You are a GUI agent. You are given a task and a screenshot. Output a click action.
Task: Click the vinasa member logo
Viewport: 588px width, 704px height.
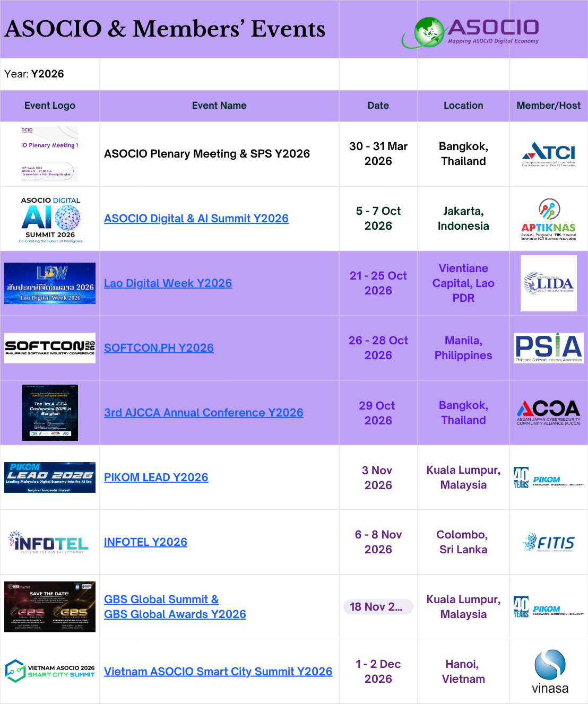click(x=550, y=672)
